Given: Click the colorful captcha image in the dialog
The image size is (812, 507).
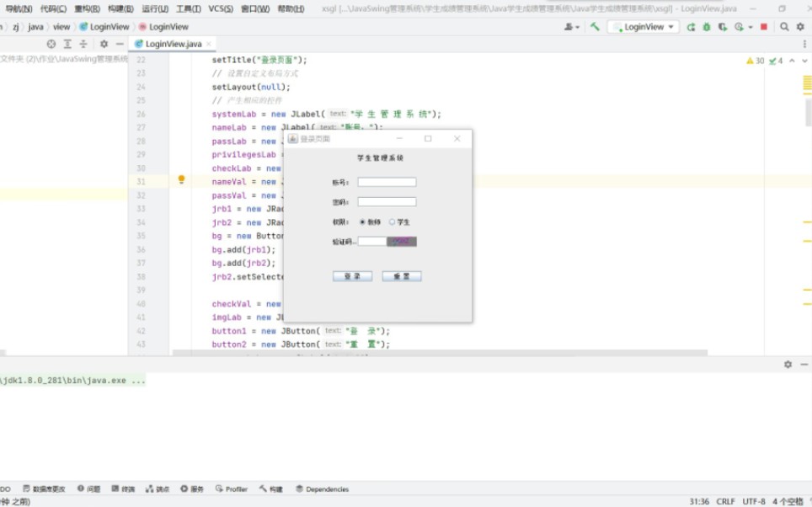Looking at the screenshot, I should coord(401,241).
